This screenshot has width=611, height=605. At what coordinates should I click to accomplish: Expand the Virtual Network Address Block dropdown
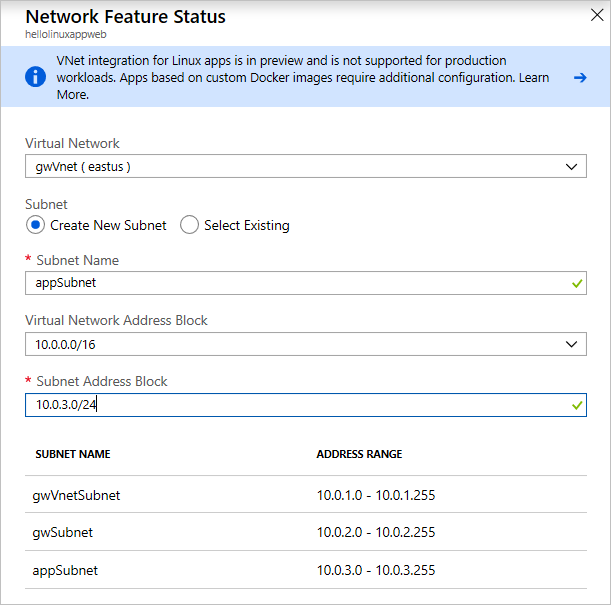[306, 344]
